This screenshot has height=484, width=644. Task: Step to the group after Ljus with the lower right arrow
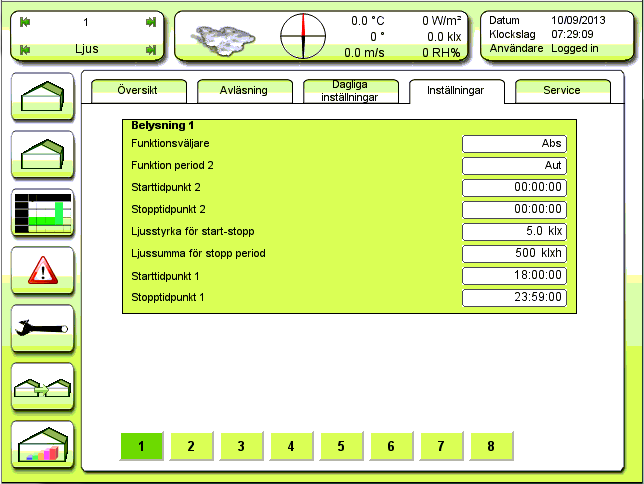pos(151,50)
